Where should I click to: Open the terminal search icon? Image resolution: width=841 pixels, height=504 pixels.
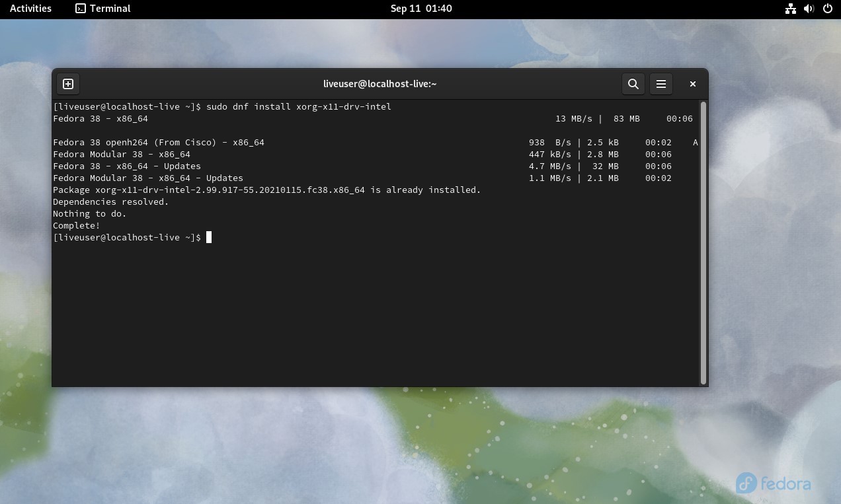(x=633, y=84)
